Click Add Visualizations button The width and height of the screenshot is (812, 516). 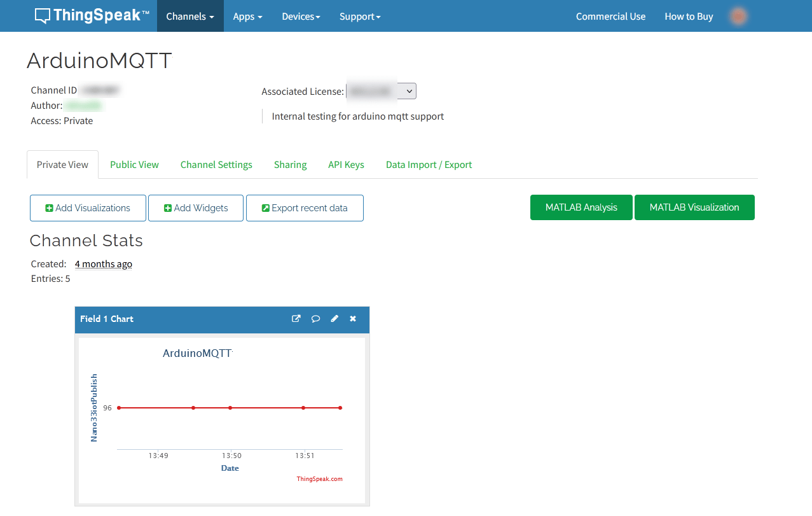(88, 208)
